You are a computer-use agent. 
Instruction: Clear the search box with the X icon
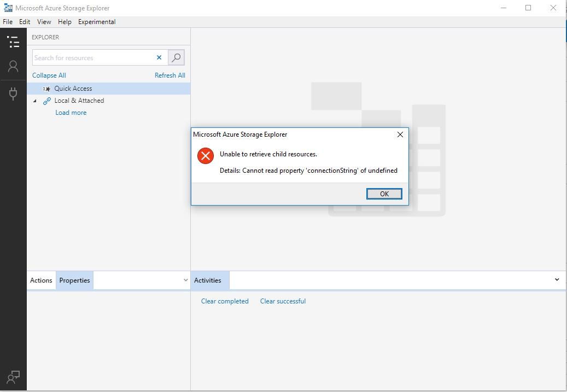point(159,57)
